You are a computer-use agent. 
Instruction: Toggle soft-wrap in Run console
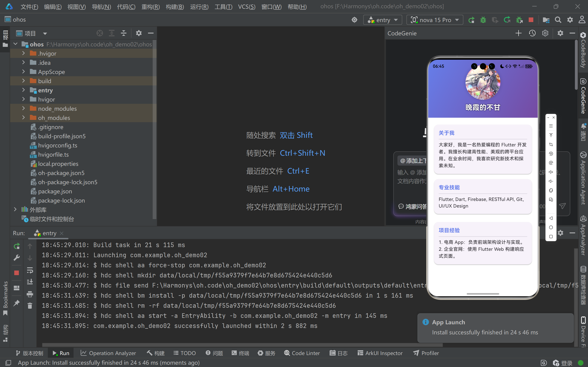pyautogui.click(x=30, y=270)
